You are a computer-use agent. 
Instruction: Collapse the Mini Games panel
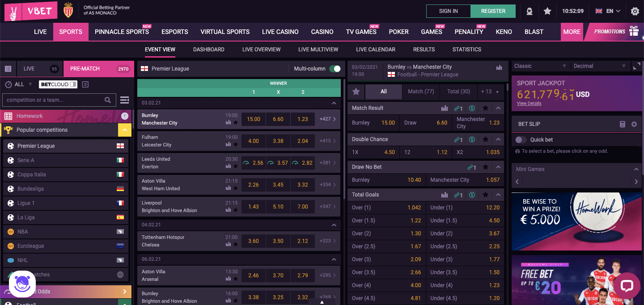coord(636,169)
